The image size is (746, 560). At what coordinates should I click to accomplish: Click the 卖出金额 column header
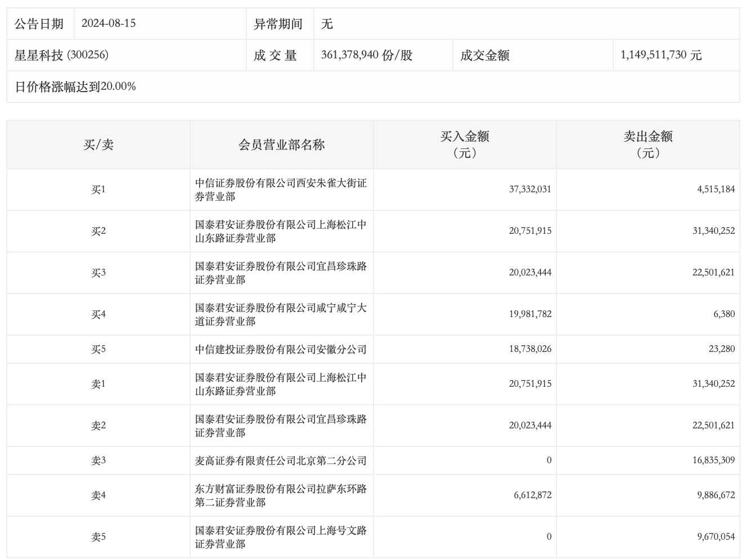(648, 144)
